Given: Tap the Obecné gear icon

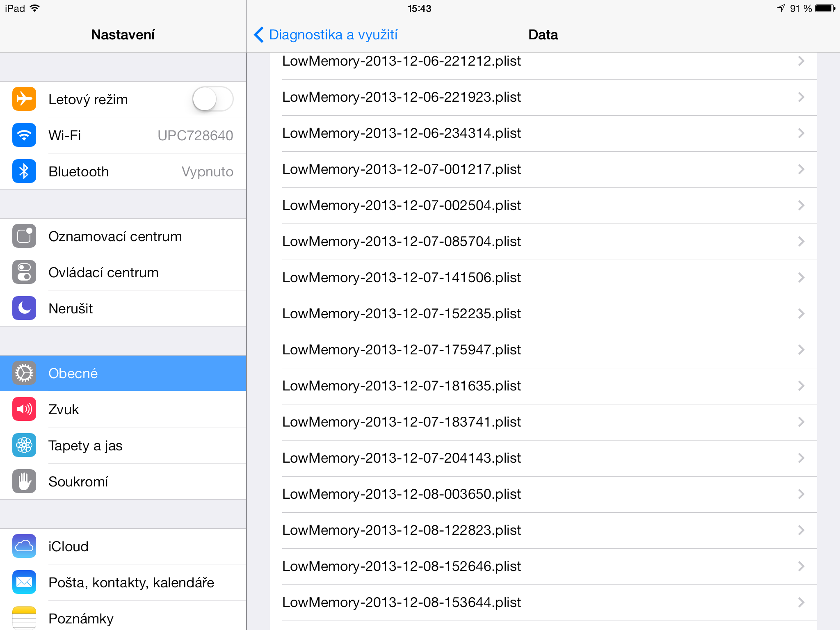Looking at the screenshot, I should point(24,373).
